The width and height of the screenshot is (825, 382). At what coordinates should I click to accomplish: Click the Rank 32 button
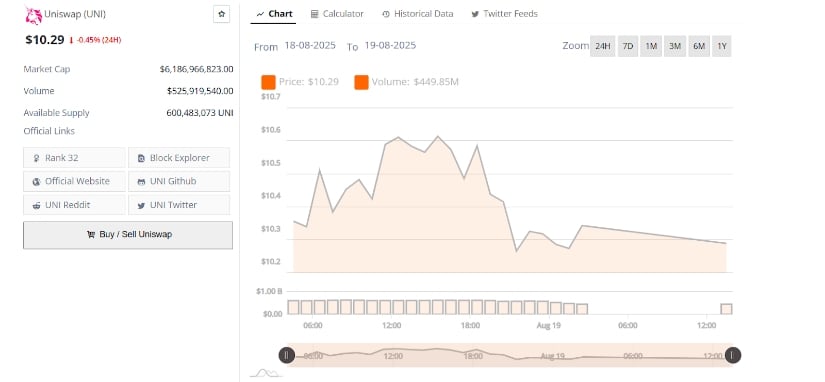click(x=74, y=157)
